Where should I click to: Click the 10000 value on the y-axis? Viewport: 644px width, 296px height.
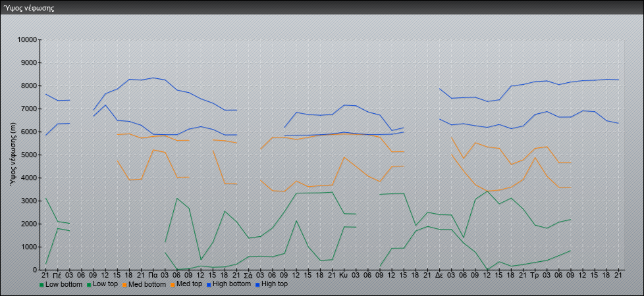point(26,40)
